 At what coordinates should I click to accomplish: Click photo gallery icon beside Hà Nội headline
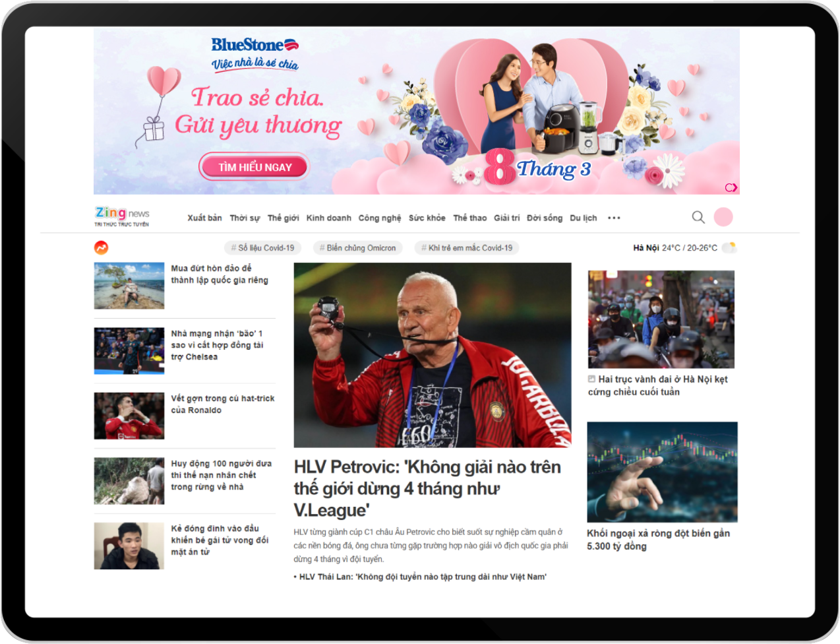[592, 379]
